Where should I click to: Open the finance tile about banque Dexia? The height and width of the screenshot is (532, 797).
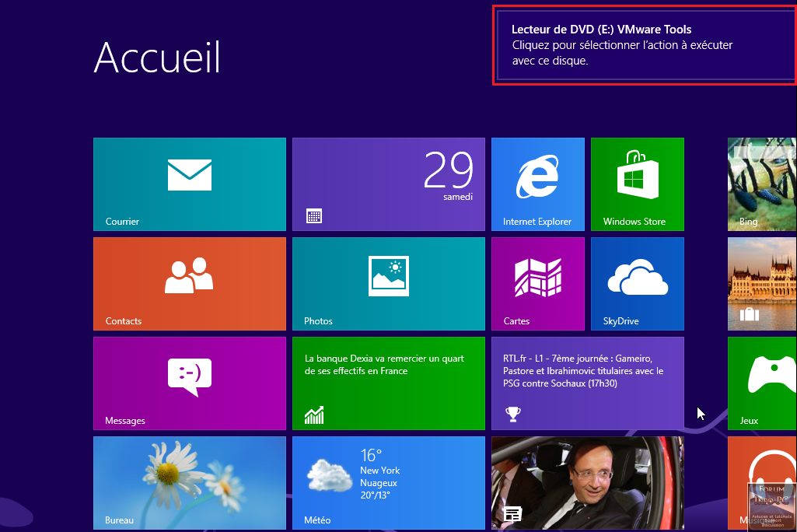click(388, 383)
